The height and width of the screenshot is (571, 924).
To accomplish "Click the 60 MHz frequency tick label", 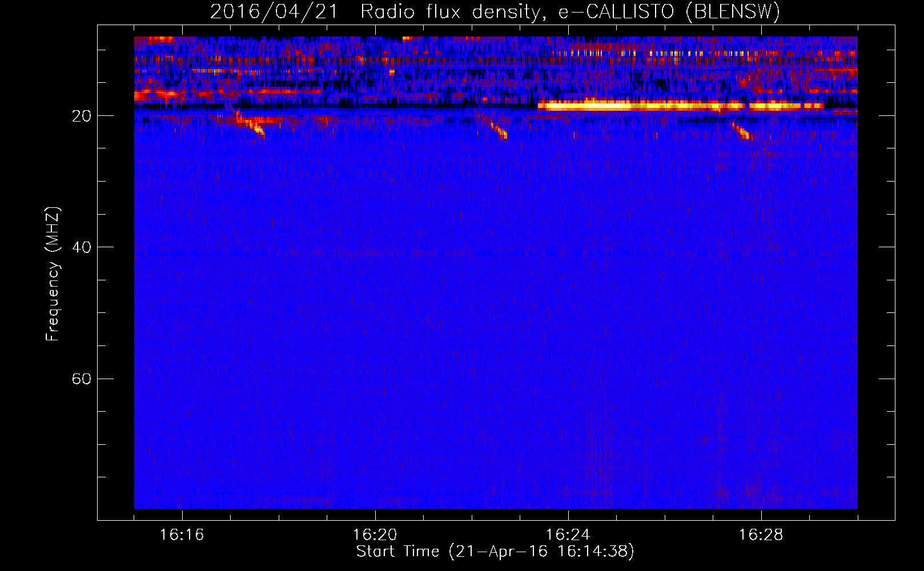I will click(x=81, y=379).
